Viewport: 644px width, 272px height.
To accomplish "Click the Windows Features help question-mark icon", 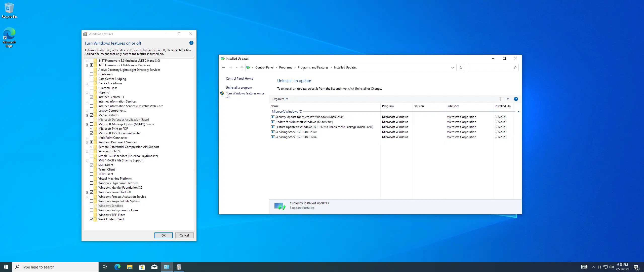I will click(191, 43).
